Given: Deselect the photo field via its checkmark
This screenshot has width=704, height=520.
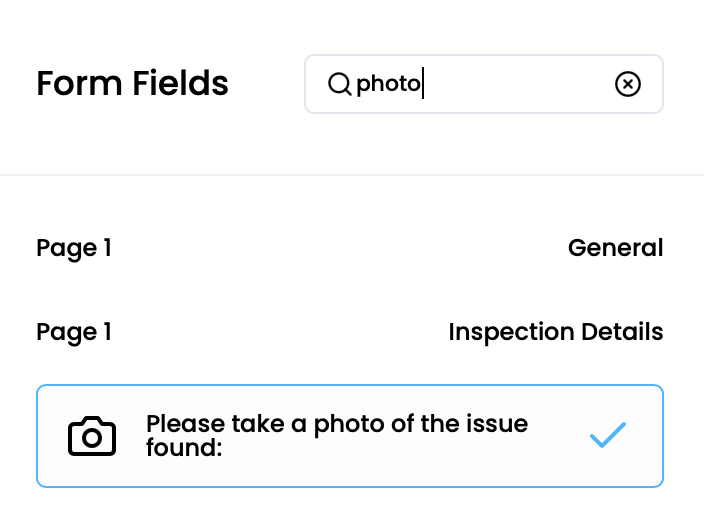Looking at the screenshot, I should [x=607, y=435].
